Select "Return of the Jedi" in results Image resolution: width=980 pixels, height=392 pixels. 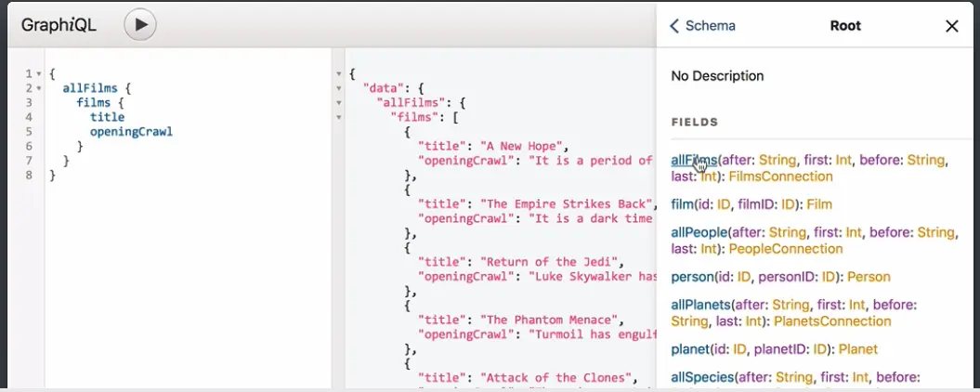click(549, 262)
